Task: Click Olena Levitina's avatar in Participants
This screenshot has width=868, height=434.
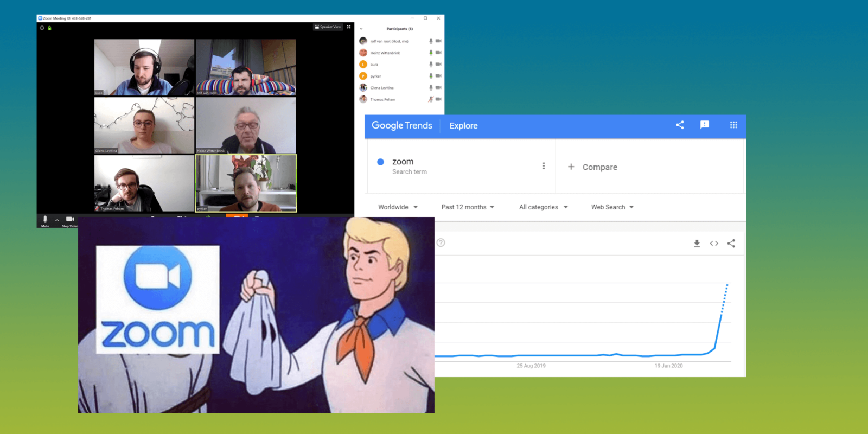Action: click(363, 87)
